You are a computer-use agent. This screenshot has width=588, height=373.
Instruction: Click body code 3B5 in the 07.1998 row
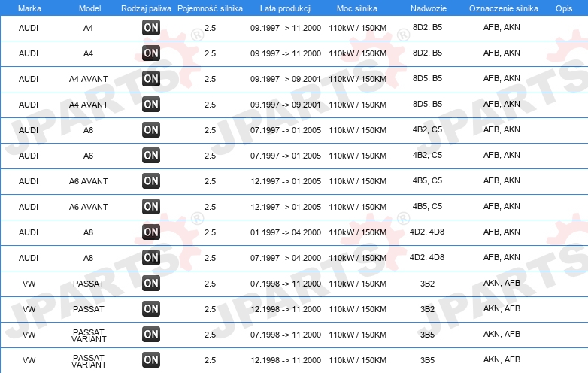click(427, 335)
